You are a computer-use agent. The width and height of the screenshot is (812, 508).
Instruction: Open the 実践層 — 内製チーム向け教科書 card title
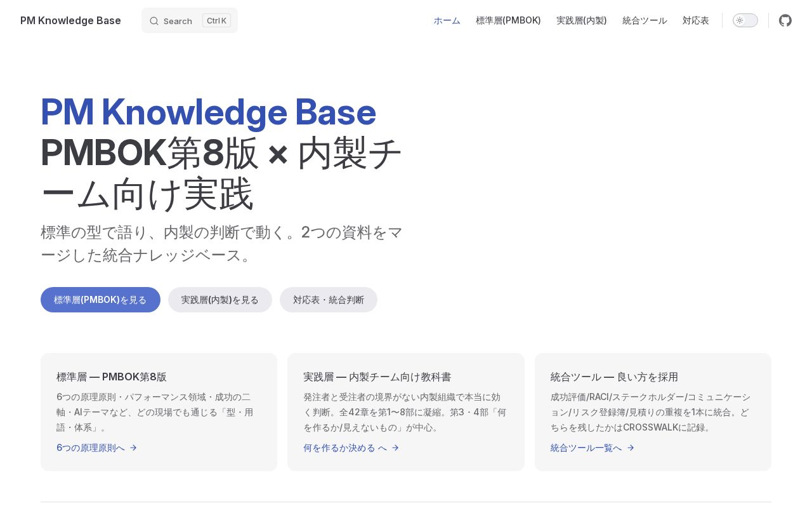377,377
